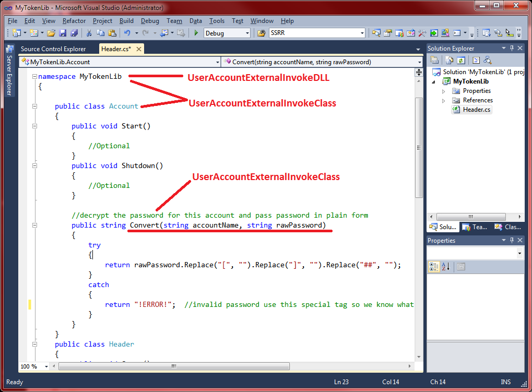Click the Paste clipboard icon
532x392 pixels.
click(112, 33)
